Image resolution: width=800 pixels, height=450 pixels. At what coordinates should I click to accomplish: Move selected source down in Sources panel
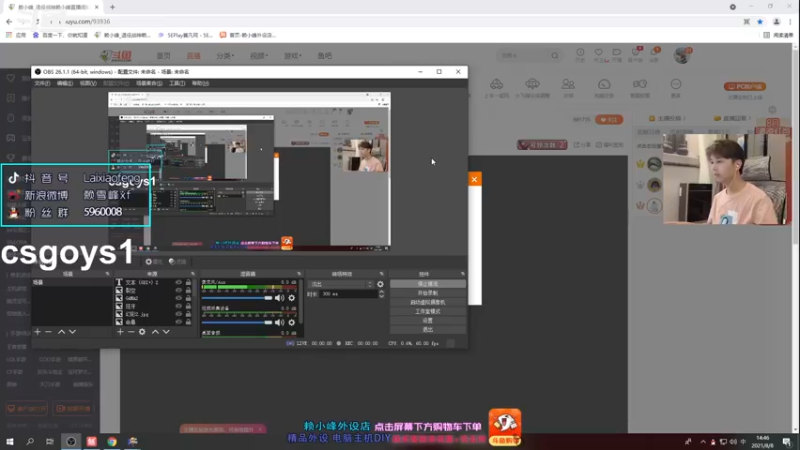point(166,332)
